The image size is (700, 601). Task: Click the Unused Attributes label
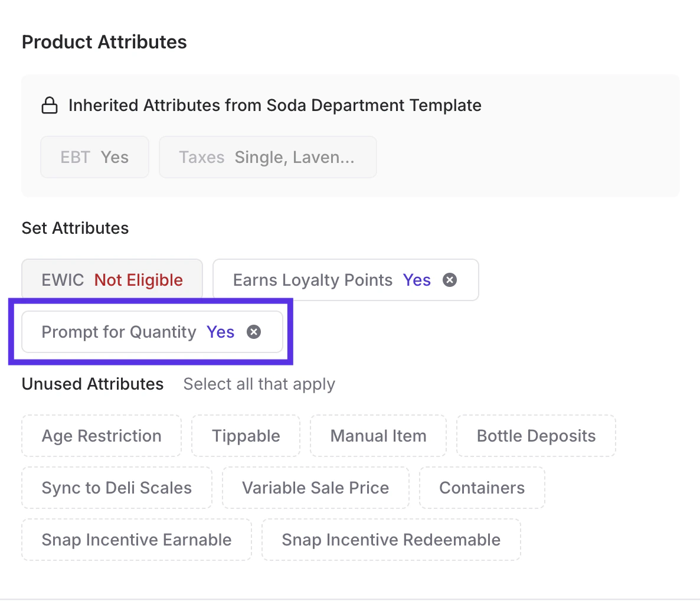click(93, 384)
